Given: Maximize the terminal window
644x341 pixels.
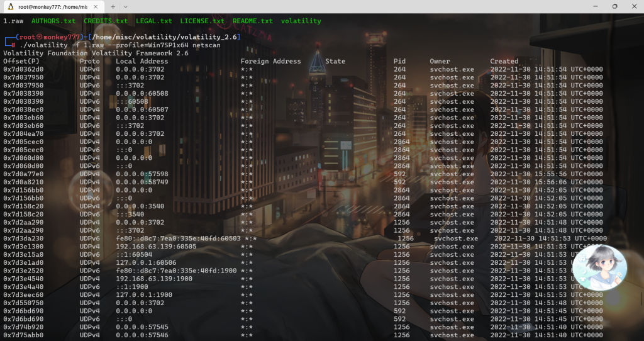Looking at the screenshot, I should pos(614,6).
